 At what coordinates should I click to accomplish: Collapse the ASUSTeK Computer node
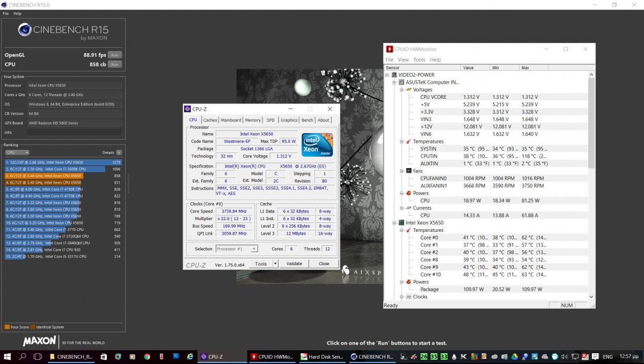pyautogui.click(x=394, y=82)
